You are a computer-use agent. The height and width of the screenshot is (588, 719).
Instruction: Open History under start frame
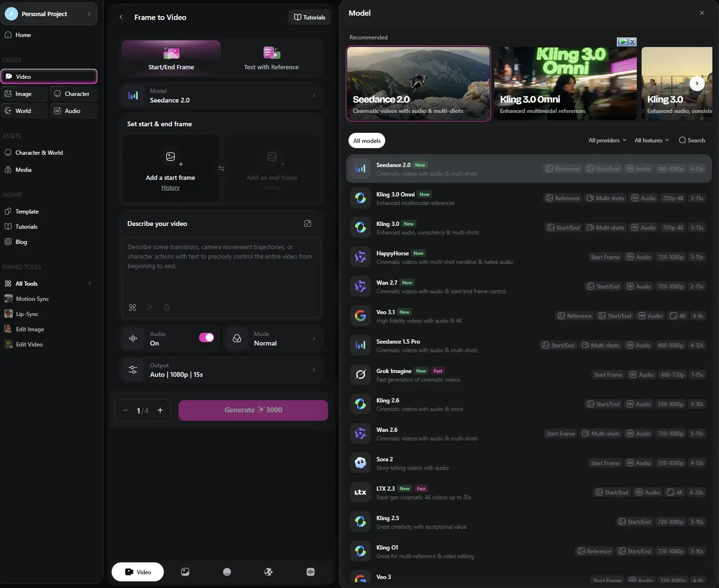170,188
